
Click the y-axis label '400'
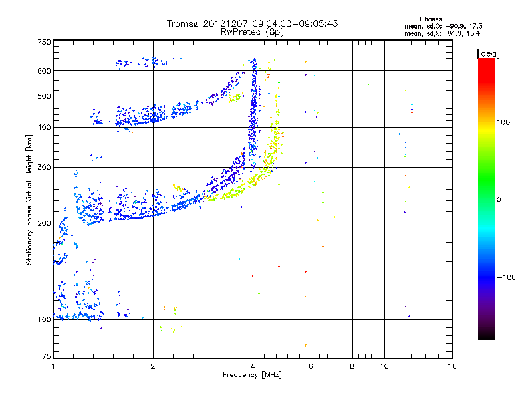[x=44, y=128]
